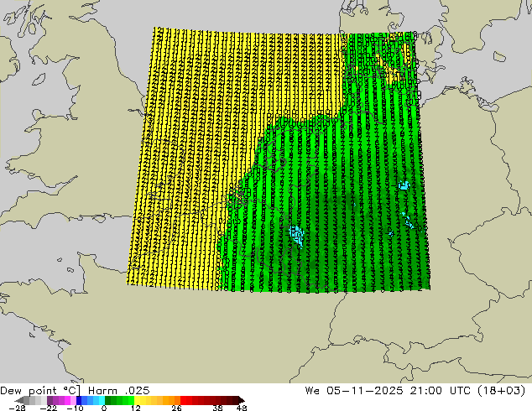
Task: Click the legend value '0'
Action: point(104,408)
